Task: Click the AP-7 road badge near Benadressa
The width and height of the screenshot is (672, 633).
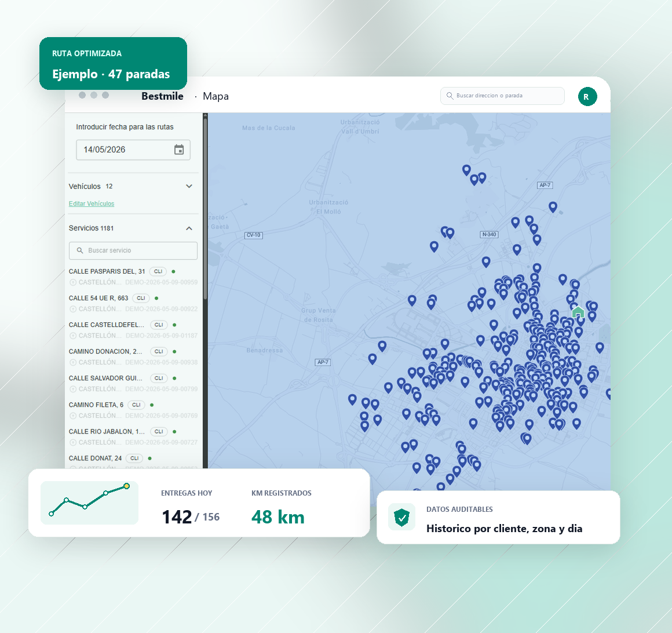Action: click(x=323, y=362)
